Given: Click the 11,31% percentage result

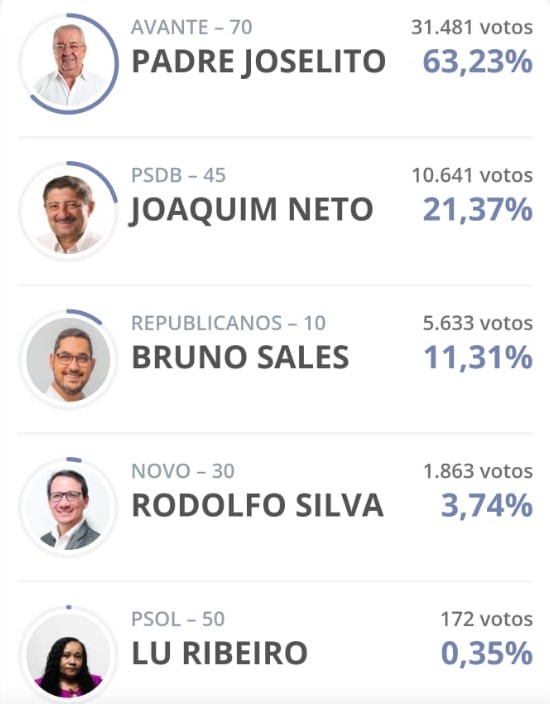Looking at the screenshot, I should [479, 357].
